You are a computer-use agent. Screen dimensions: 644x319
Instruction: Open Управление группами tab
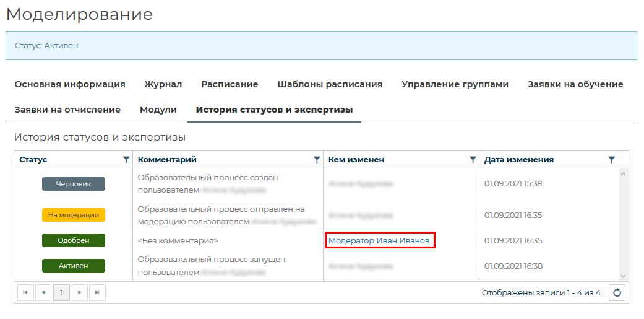point(455,84)
